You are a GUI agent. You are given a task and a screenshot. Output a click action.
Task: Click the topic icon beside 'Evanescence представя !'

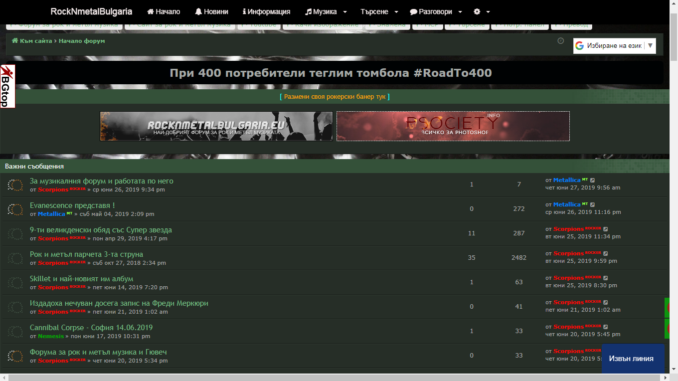pos(15,210)
